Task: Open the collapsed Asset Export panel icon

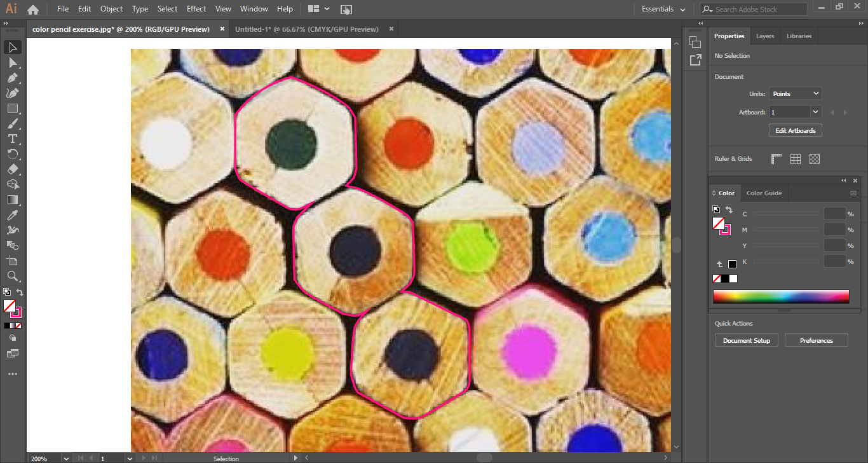Action: (x=695, y=60)
